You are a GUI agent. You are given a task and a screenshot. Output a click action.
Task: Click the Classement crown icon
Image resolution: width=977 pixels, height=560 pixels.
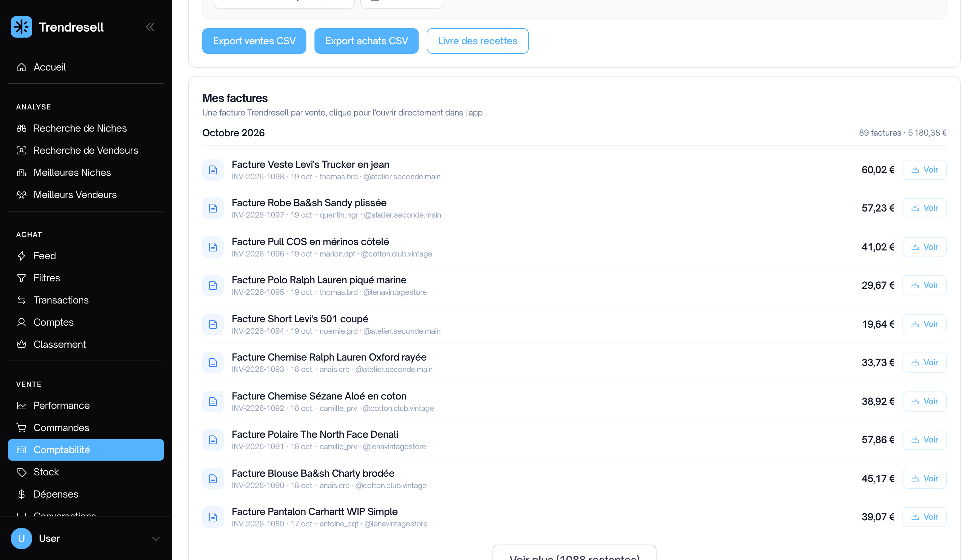click(22, 344)
